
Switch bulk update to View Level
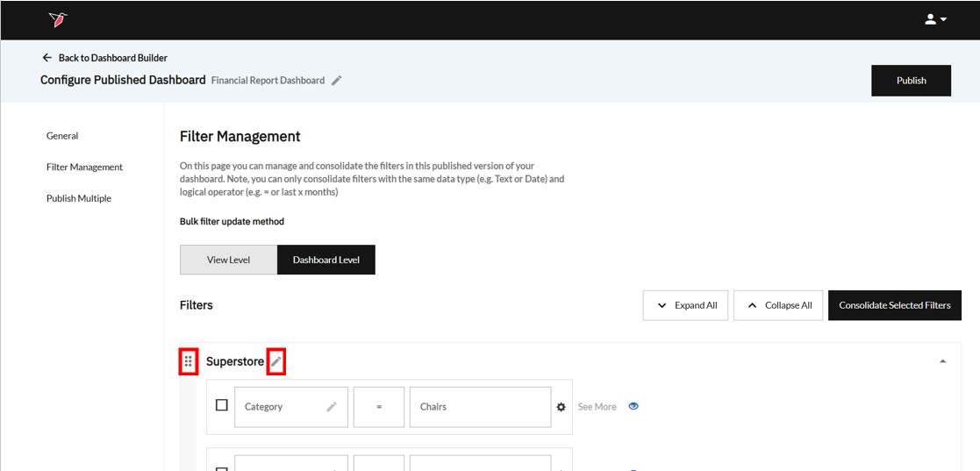(x=228, y=260)
